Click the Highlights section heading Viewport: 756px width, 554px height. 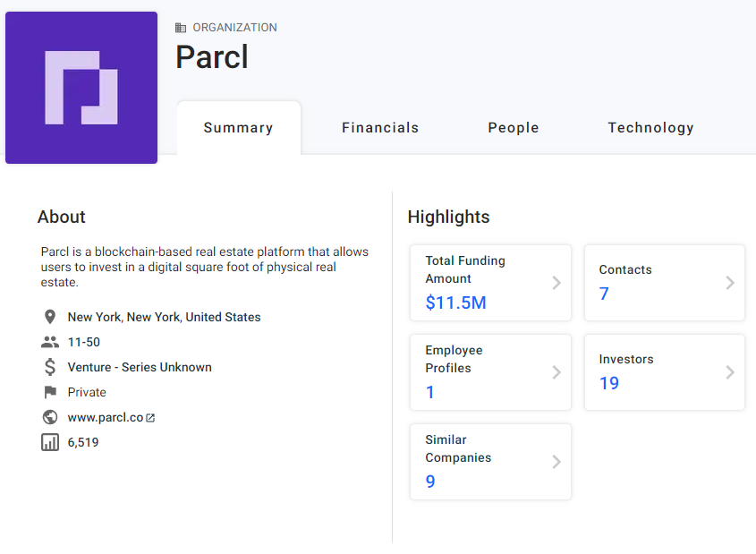448,217
